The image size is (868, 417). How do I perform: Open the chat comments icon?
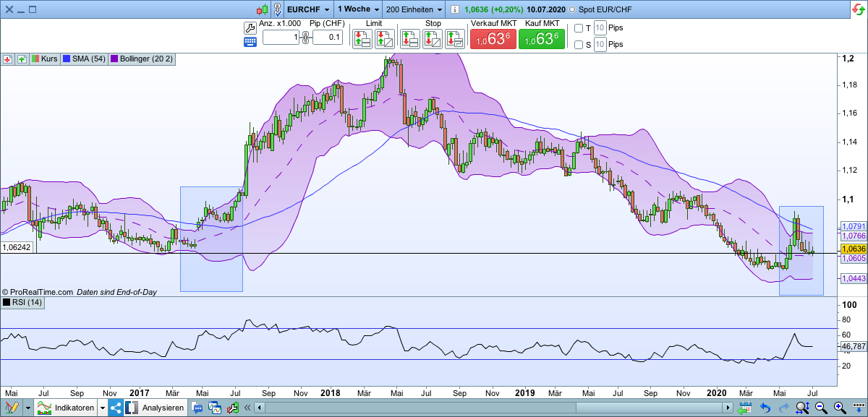click(x=197, y=407)
